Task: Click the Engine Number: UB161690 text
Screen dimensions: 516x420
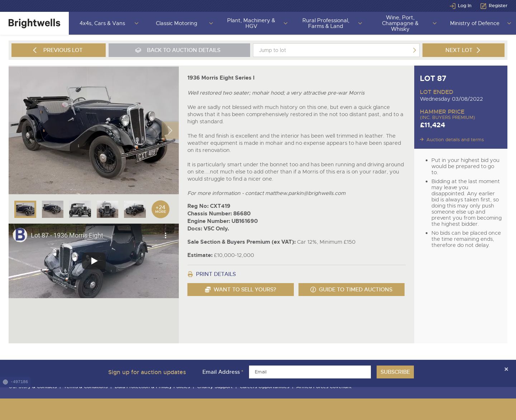Action: pyautogui.click(x=223, y=221)
